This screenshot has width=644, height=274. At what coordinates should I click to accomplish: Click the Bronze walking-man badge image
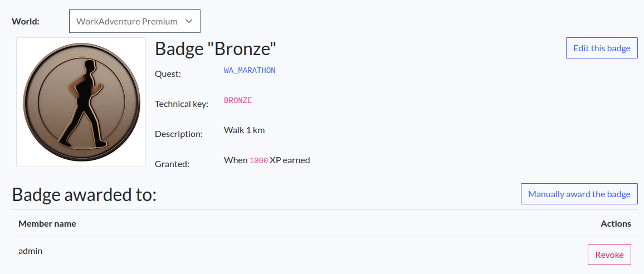(81, 102)
